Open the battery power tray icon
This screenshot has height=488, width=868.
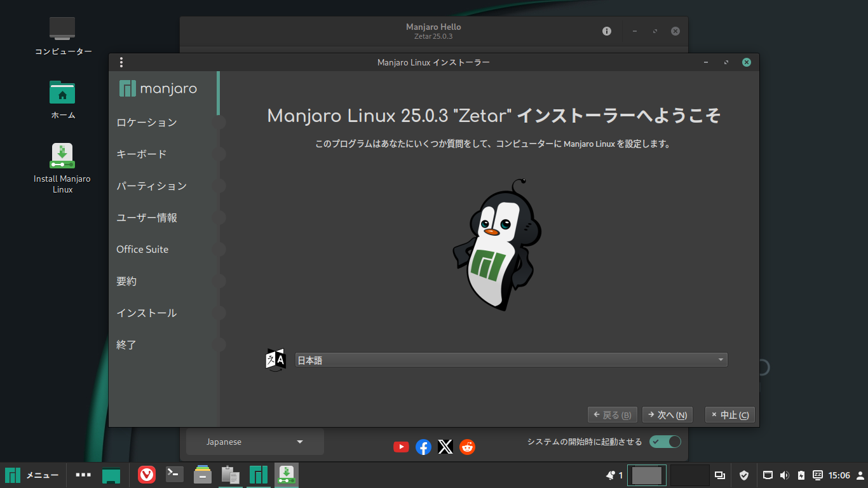click(801, 475)
